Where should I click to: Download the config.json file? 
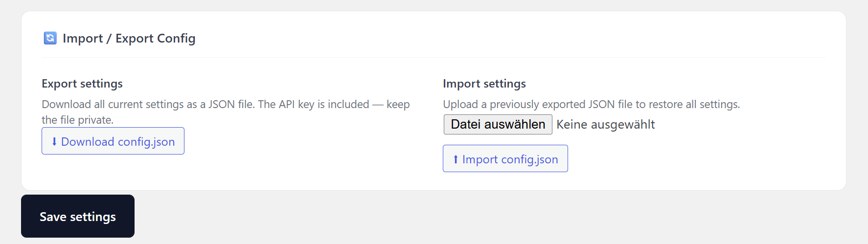113,141
